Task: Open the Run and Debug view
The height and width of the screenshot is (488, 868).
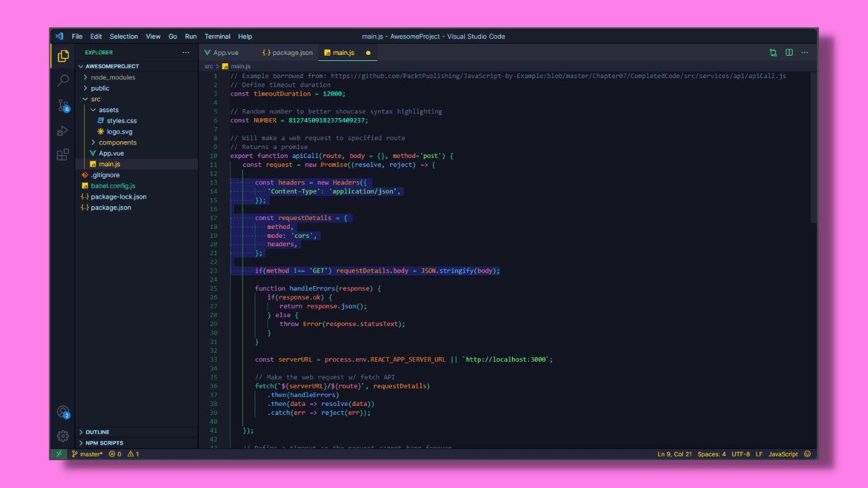Action: 63,131
